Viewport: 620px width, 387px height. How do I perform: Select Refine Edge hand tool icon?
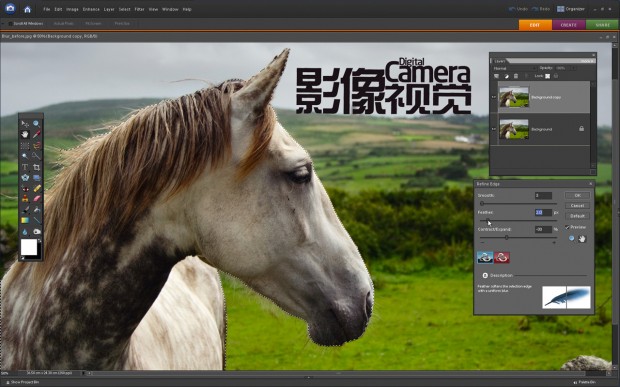point(582,238)
